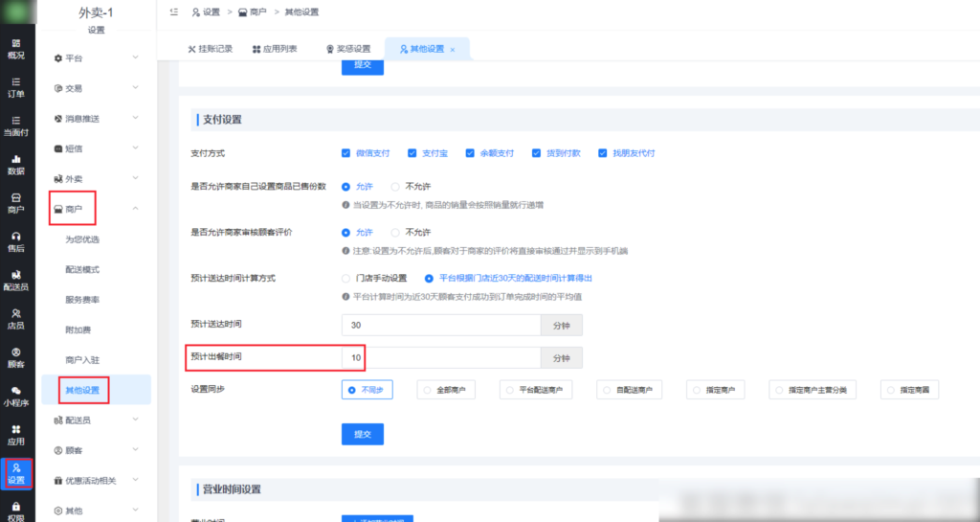The height and width of the screenshot is (522, 980).
Task: Choose the 门店手动设置 radio option
Action: click(345, 278)
